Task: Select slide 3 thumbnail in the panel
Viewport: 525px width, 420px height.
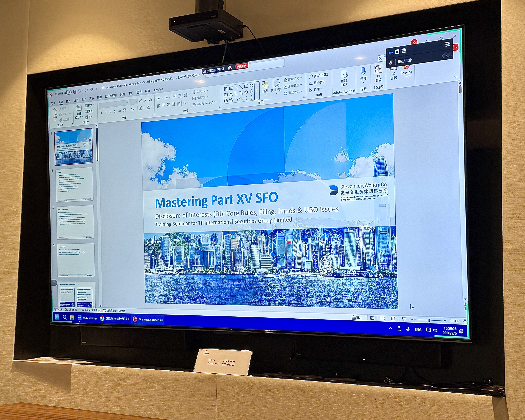Action: pos(75,222)
